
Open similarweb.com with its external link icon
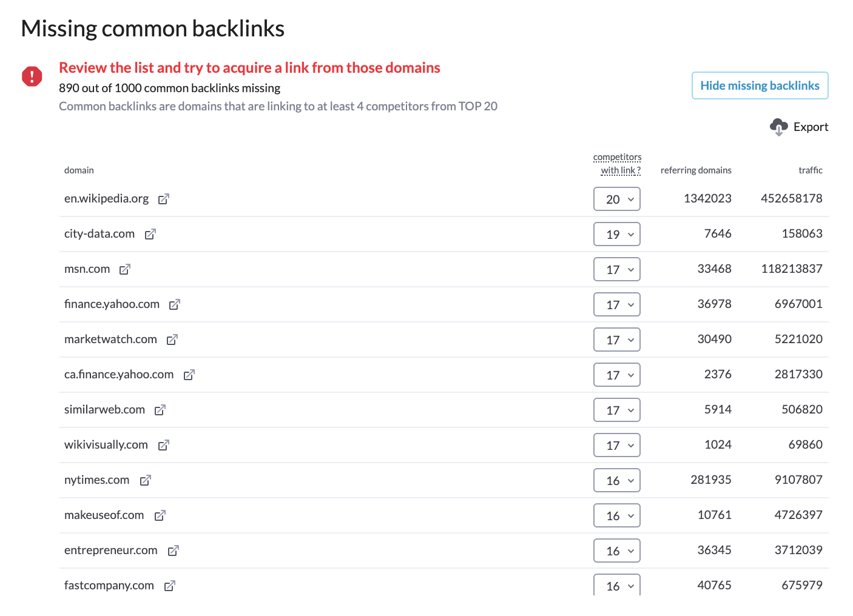pos(160,410)
